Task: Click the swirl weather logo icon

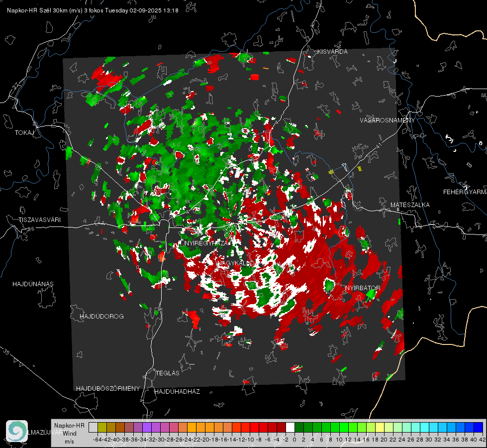Action: coord(17,431)
